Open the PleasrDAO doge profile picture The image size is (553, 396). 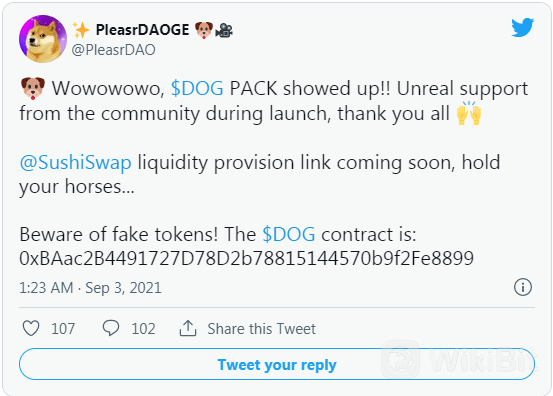click(43, 39)
